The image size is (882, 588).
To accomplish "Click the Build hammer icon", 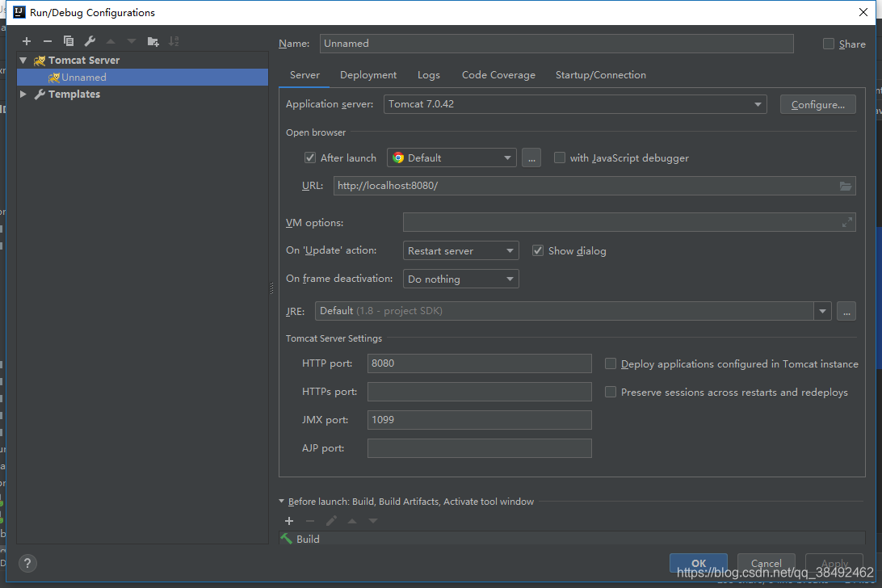I will tap(287, 539).
